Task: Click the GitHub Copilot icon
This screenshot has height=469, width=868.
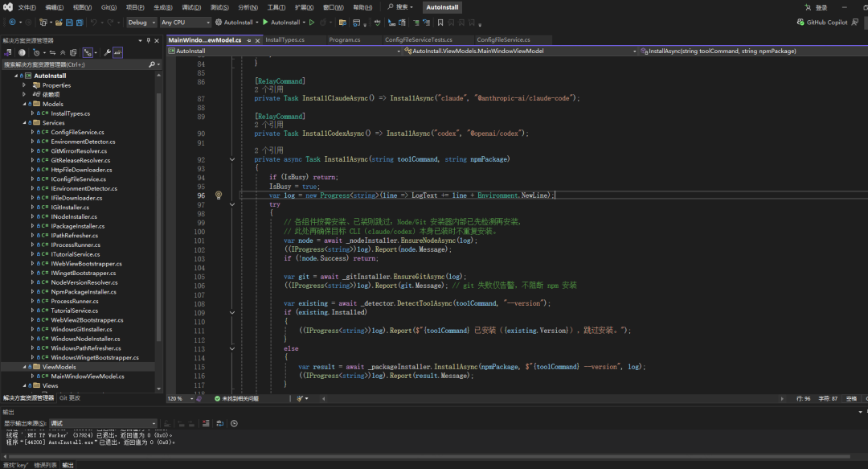Action: pos(800,23)
